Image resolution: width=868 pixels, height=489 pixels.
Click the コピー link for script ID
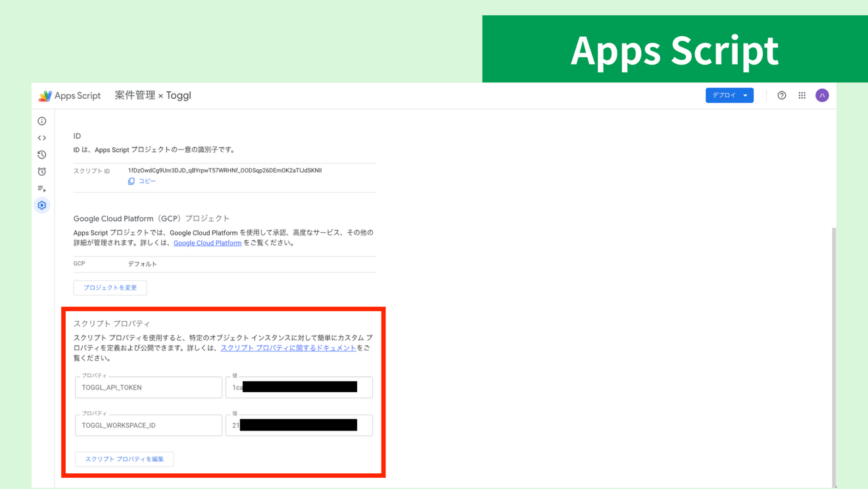(x=147, y=181)
